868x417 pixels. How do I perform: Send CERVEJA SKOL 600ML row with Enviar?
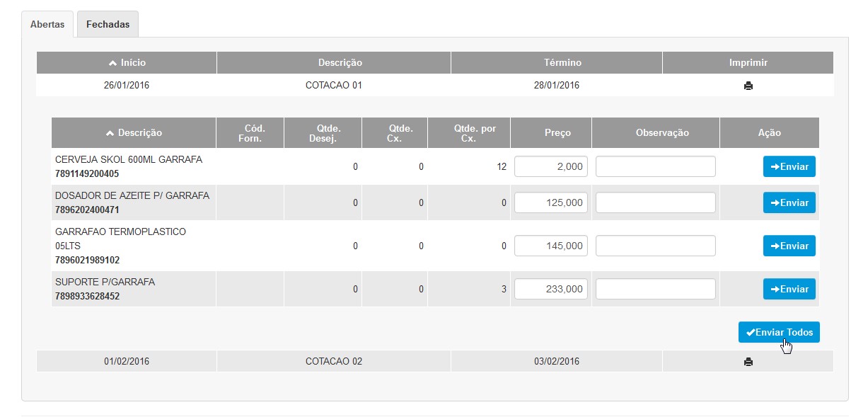pyautogui.click(x=789, y=166)
